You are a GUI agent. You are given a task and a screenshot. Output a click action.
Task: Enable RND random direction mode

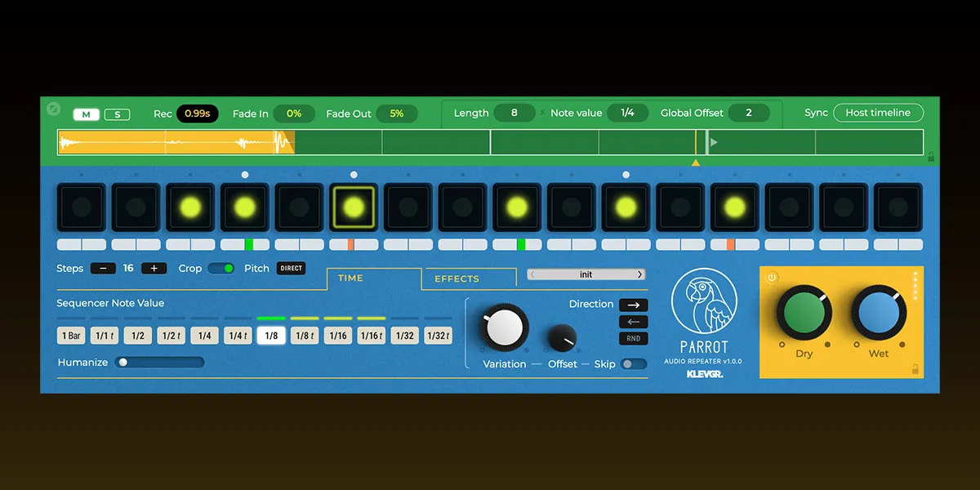(633, 337)
